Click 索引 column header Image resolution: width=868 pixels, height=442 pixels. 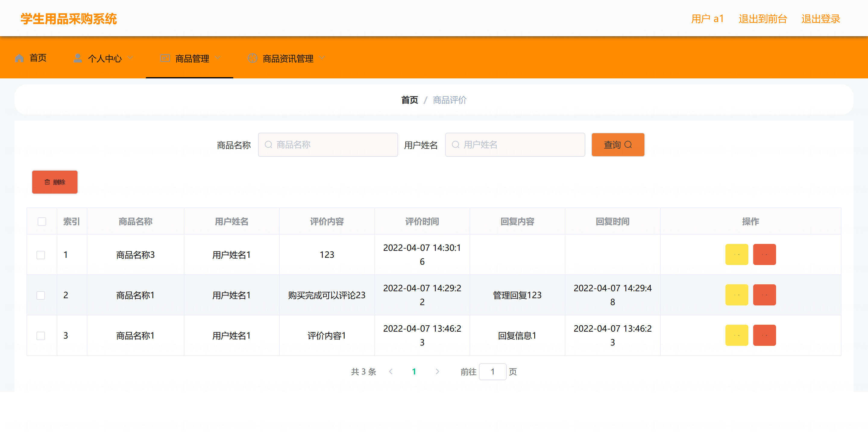pos(71,222)
